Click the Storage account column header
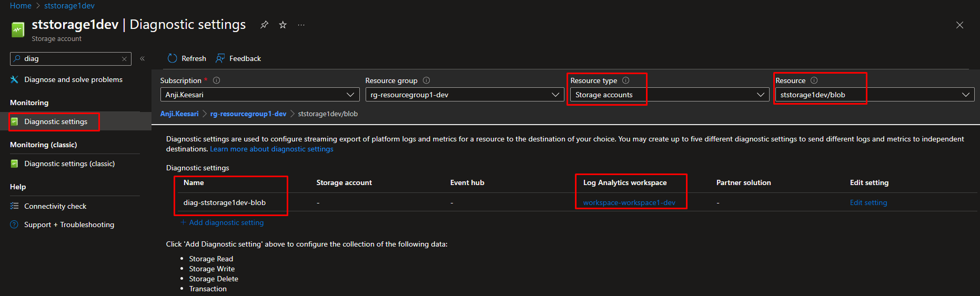Viewport: 980px width, 296px height. 344,182
